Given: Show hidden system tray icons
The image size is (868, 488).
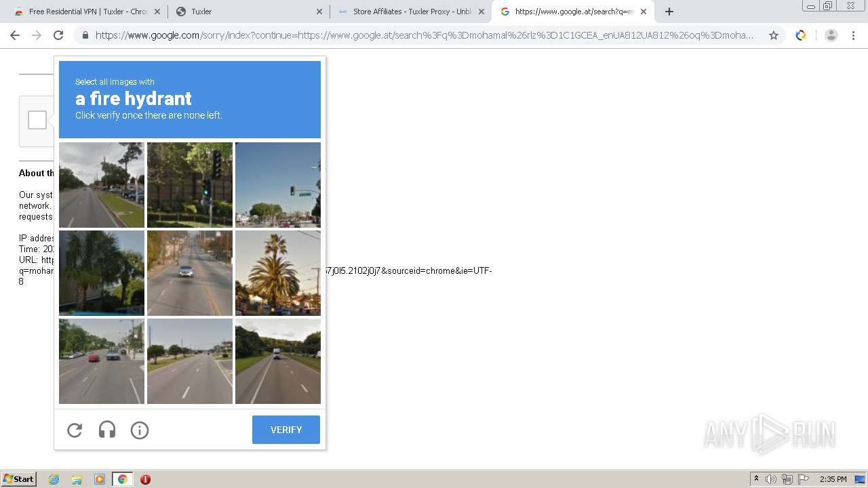Looking at the screenshot, I should [x=757, y=479].
